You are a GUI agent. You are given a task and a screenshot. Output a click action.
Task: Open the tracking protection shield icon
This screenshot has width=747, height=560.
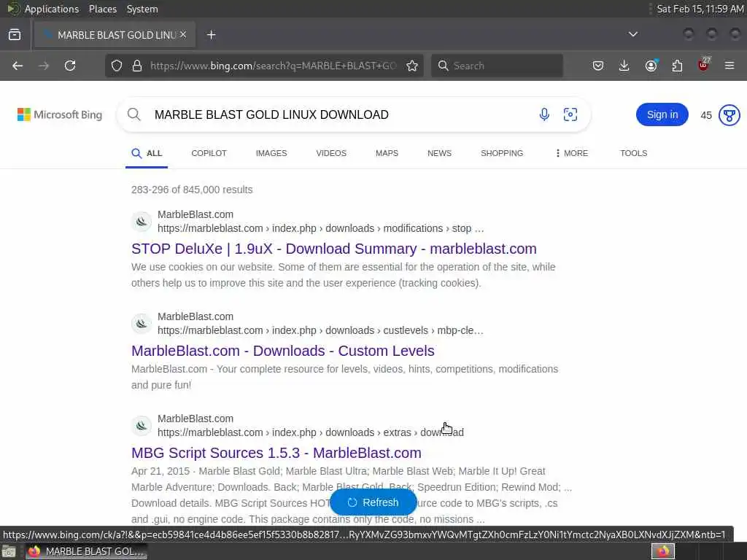click(117, 66)
